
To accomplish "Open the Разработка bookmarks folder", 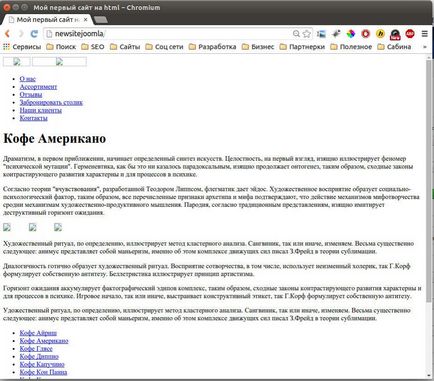I will coord(212,47).
